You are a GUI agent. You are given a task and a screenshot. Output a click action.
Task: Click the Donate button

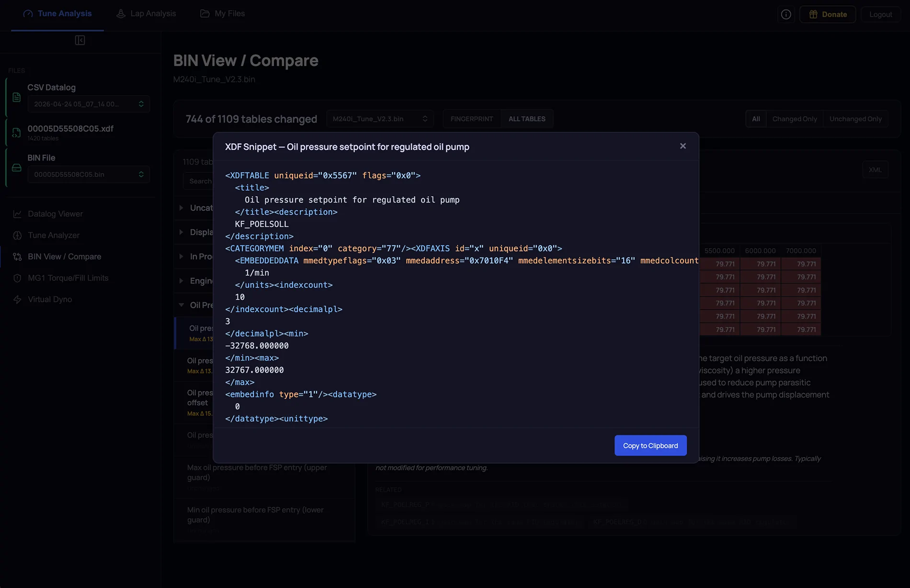coord(828,14)
